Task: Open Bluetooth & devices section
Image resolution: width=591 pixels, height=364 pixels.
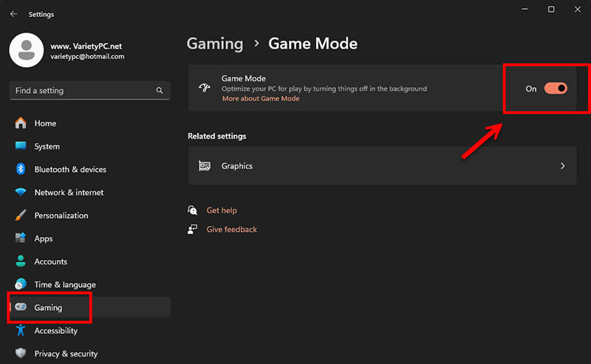Action: tap(89, 169)
